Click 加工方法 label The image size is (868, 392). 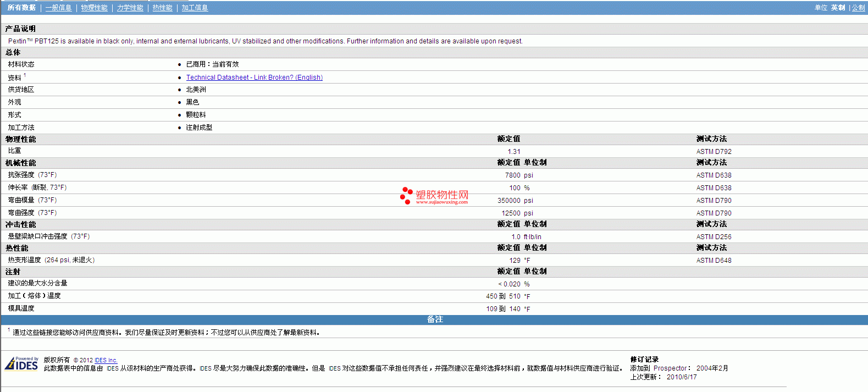click(x=21, y=128)
